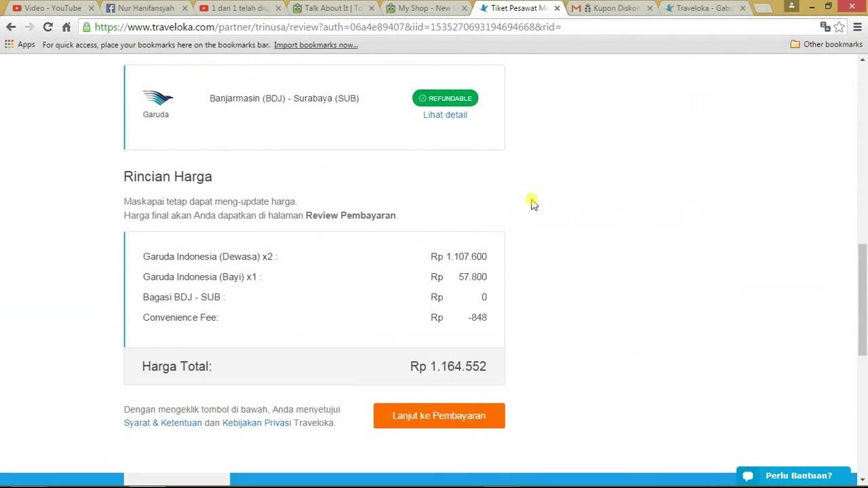Close the Tiket Pesawat tab

click(557, 8)
